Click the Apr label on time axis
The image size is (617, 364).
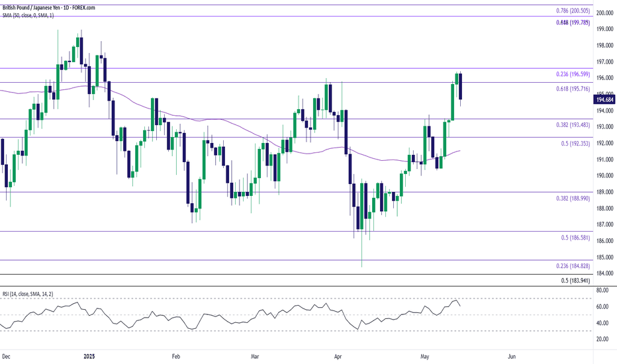(338, 357)
